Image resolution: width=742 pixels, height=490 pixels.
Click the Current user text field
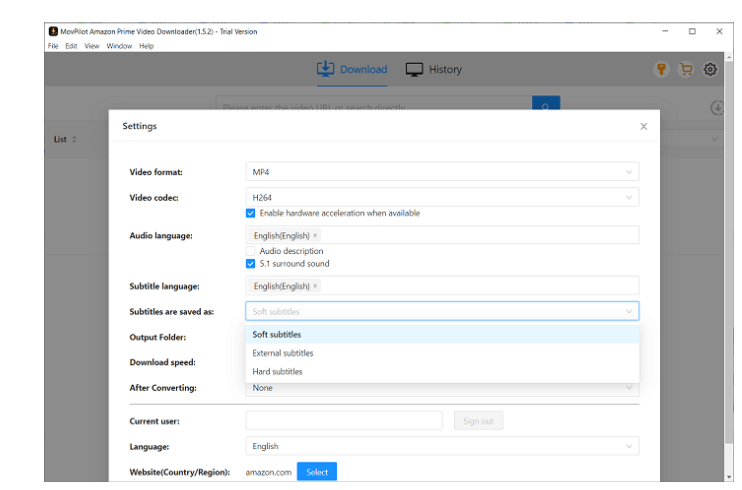click(x=344, y=421)
